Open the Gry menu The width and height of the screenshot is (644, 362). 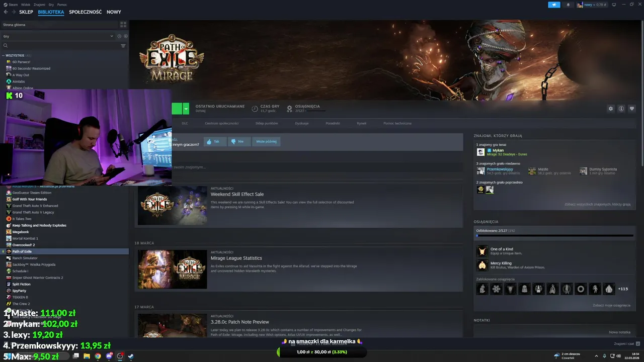point(51,5)
